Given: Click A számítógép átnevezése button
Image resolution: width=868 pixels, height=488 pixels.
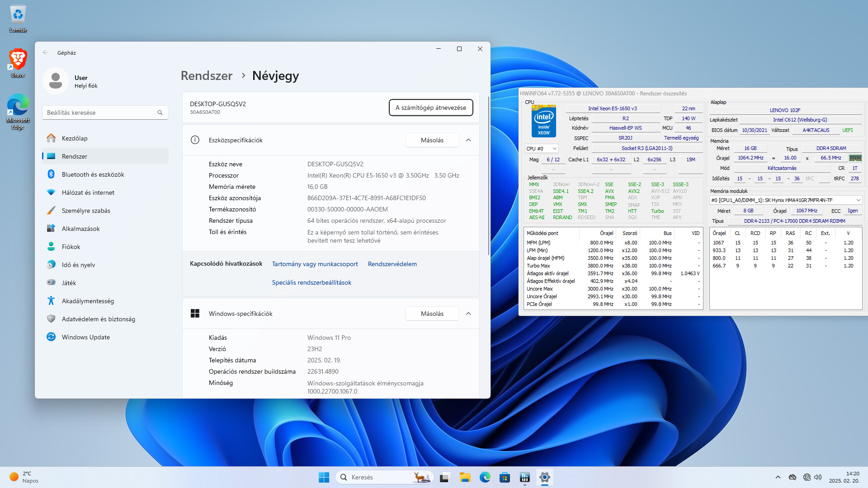Looking at the screenshot, I should 430,108.
